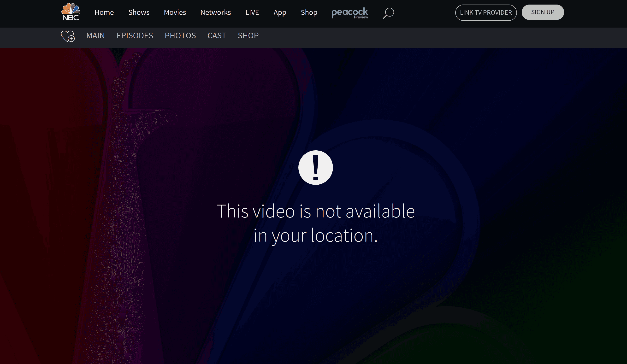Open the App page link

pyautogui.click(x=280, y=12)
